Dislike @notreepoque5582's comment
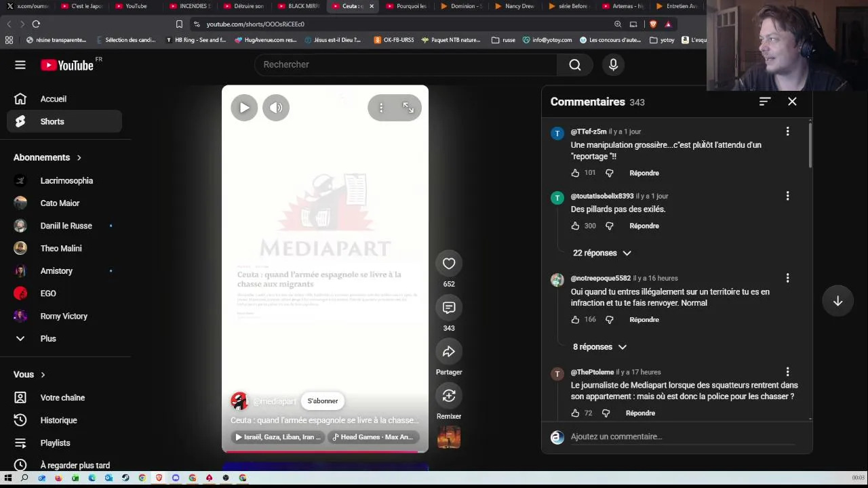The height and width of the screenshot is (488, 868). click(609, 320)
